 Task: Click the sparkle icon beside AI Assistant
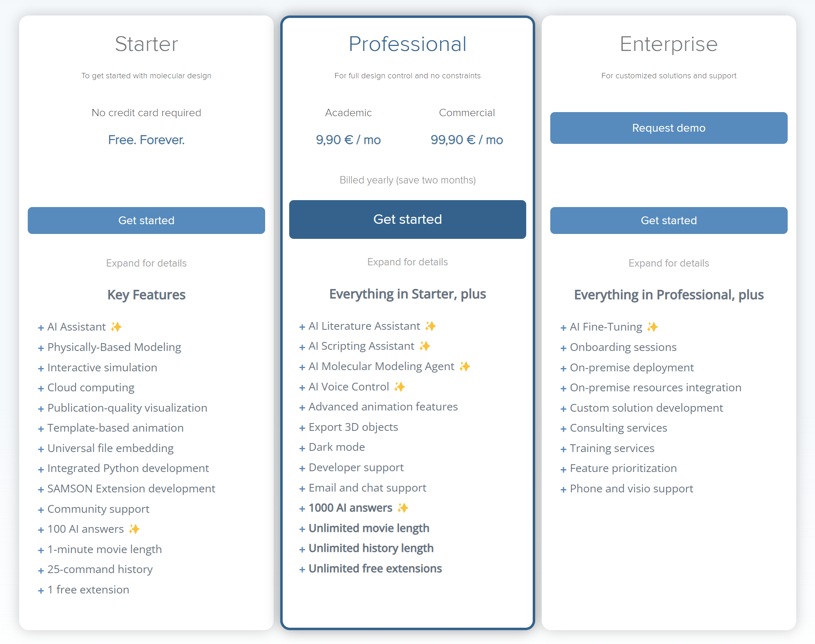pyautogui.click(x=116, y=327)
